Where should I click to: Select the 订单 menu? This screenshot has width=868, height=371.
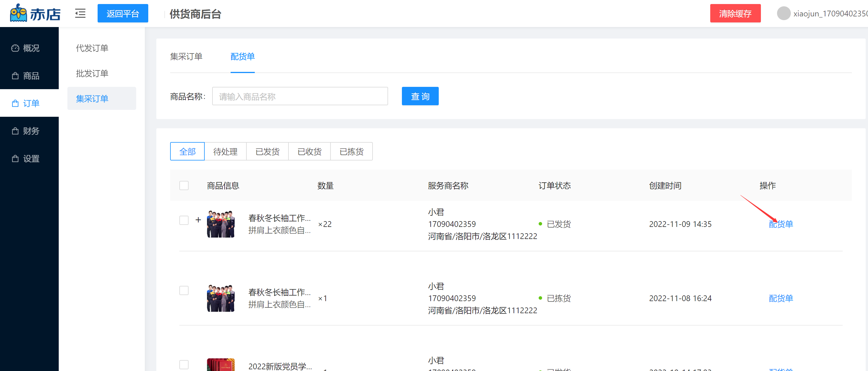(x=29, y=103)
